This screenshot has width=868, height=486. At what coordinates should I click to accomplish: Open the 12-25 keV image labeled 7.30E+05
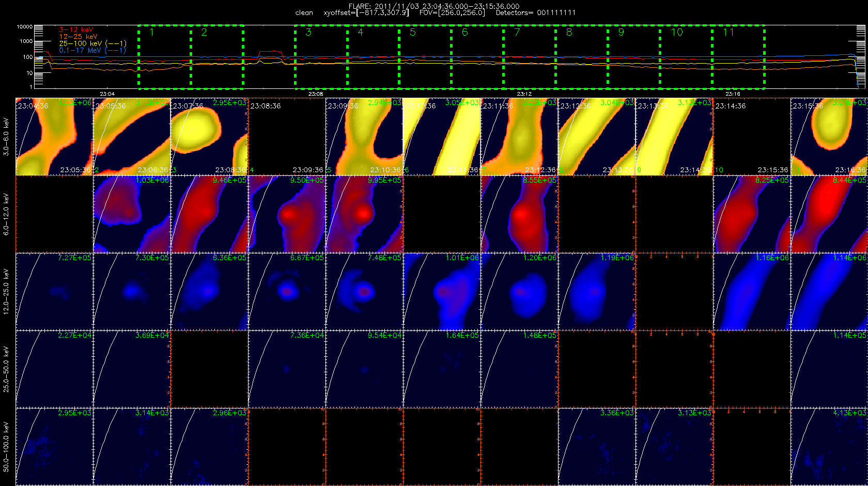132,292
